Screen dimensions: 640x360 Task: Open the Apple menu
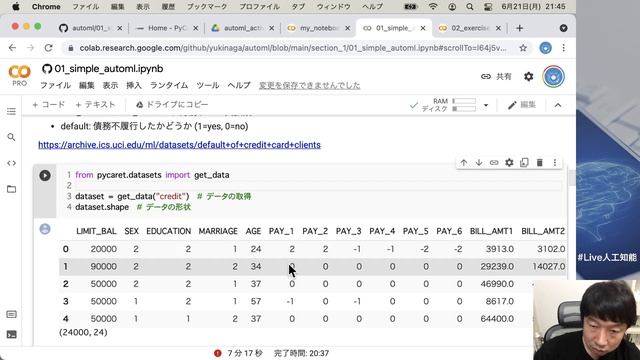(x=16, y=7)
